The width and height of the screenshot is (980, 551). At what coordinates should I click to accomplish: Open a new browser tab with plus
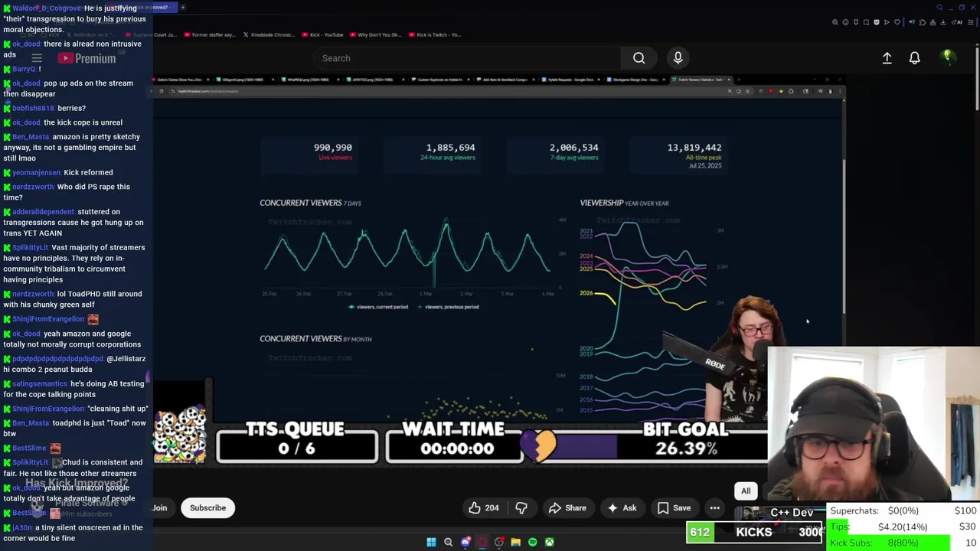182,7
